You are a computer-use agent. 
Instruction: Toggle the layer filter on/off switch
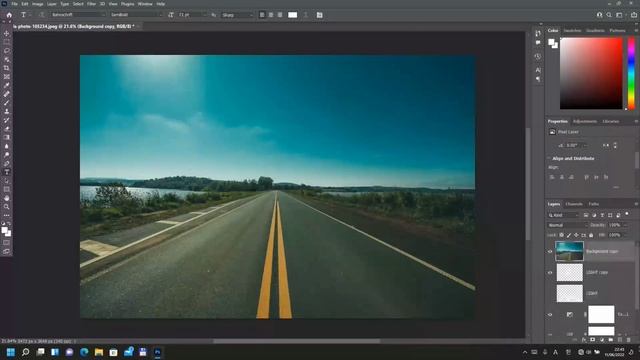[x=627, y=214]
